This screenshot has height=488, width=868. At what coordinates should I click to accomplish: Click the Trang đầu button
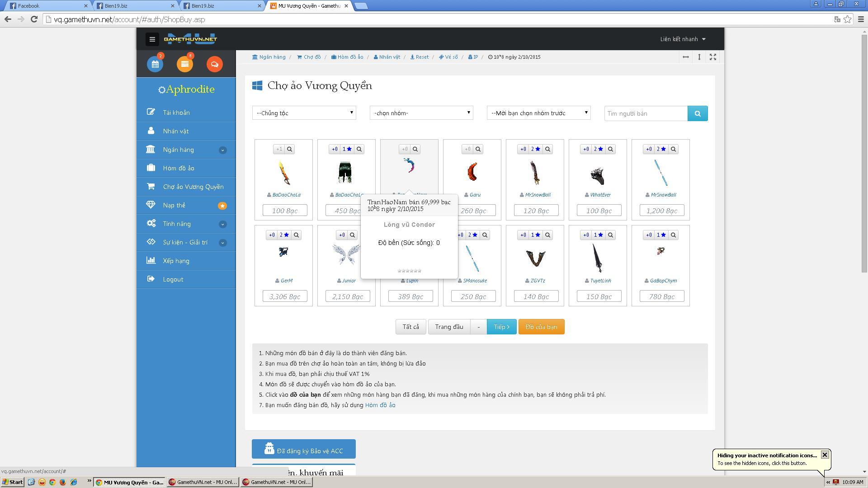click(x=449, y=327)
